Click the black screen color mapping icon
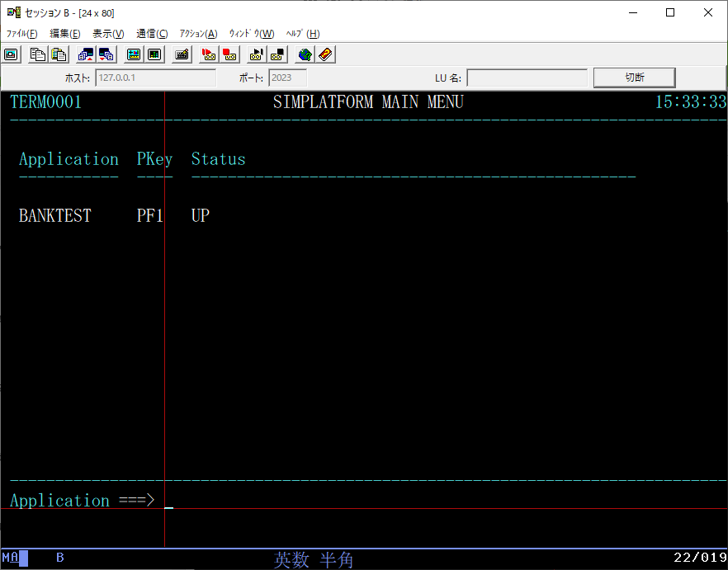This screenshot has width=728, height=570. pos(154,54)
